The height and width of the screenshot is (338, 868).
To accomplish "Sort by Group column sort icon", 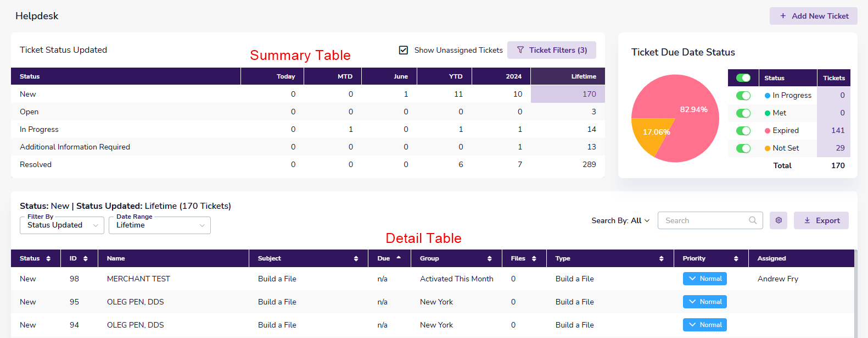I will (x=489, y=258).
